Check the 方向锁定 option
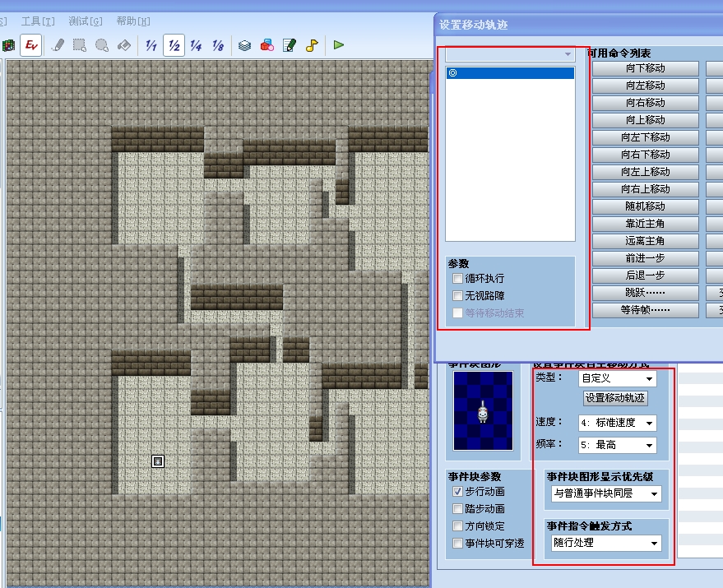 click(457, 526)
